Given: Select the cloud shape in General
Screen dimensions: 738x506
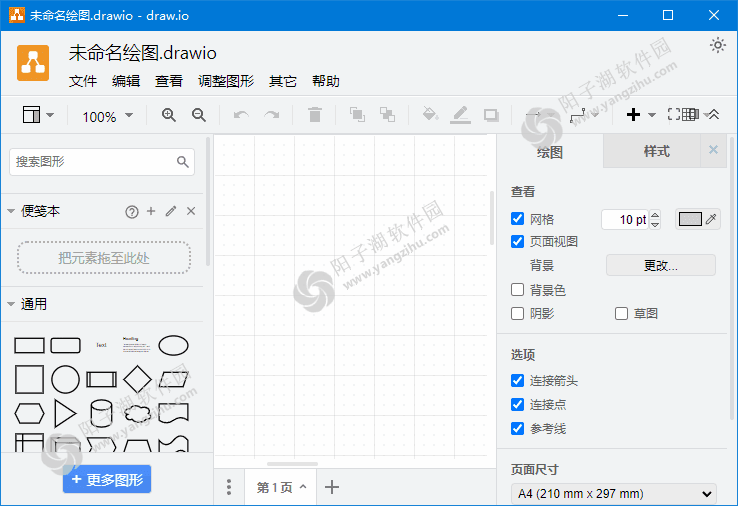Looking at the screenshot, I should (137, 413).
